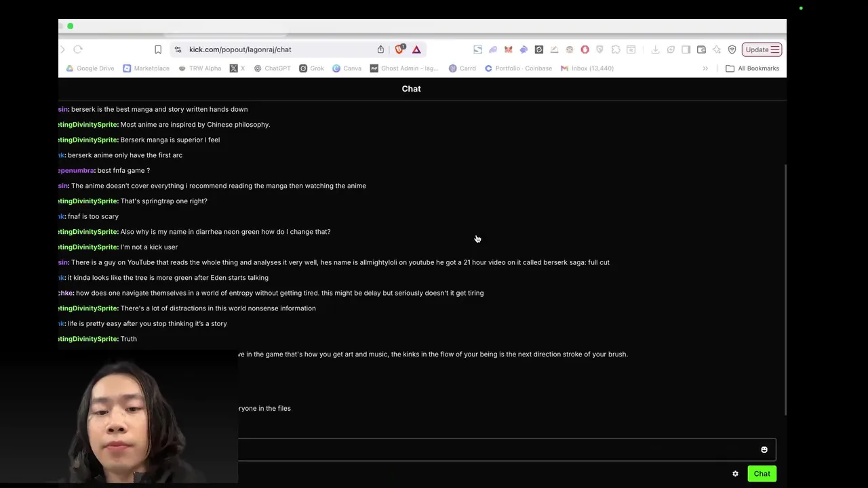Click the message 'That's springtrap one right?'

163,201
